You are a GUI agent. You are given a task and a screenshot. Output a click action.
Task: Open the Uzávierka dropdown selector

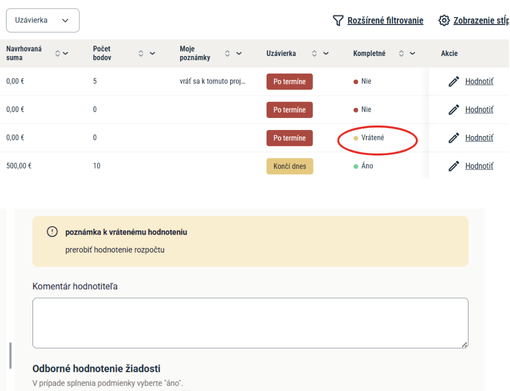[43, 20]
